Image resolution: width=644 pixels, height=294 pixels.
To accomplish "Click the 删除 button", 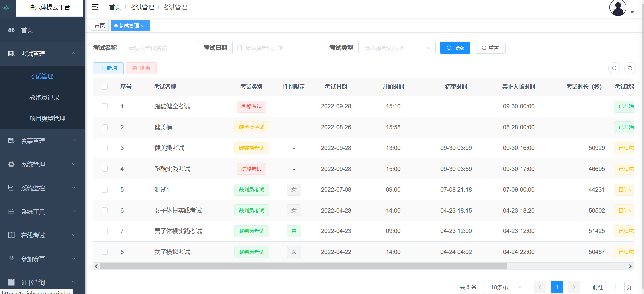I will [x=141, y=68].
